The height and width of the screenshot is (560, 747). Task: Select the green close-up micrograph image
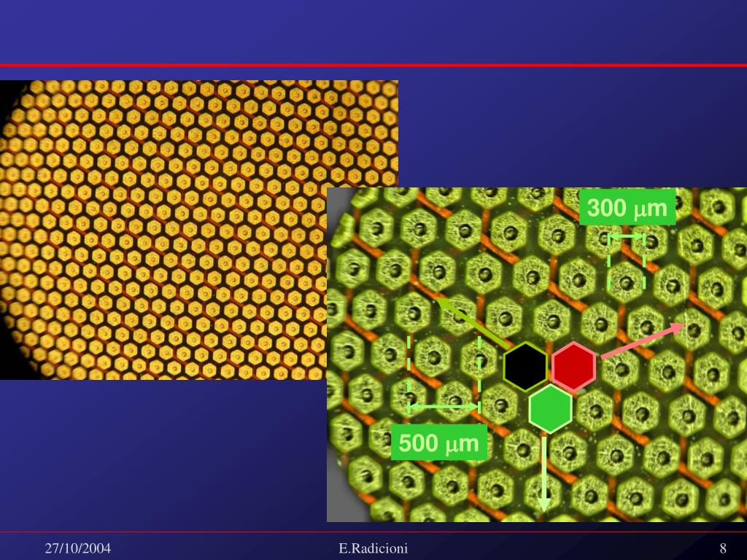tap(537, 355)
